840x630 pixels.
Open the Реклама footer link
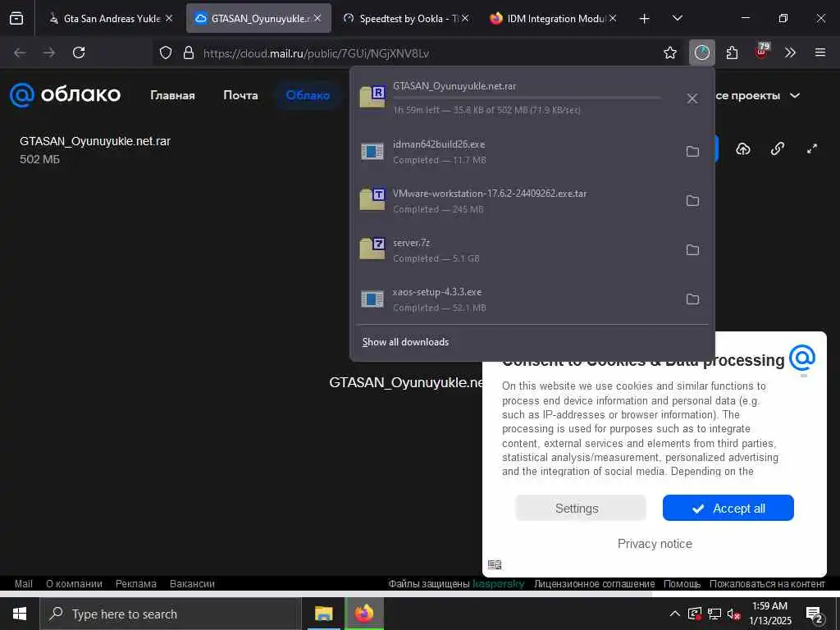[136, 584]
